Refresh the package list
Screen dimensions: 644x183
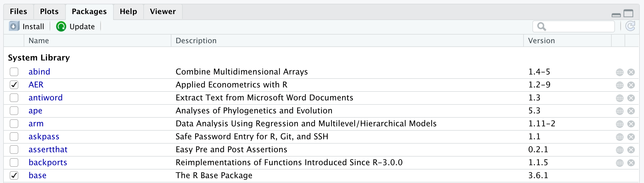(630, 26)
